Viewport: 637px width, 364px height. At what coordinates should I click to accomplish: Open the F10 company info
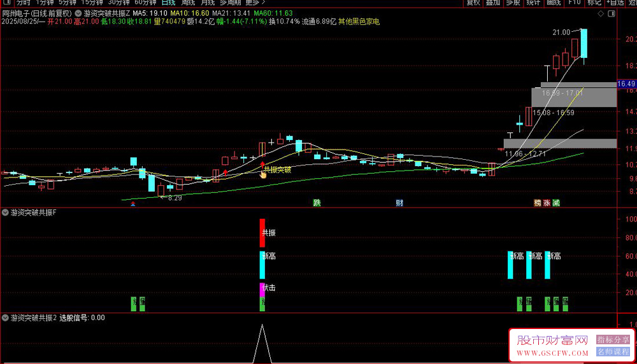coord(574,3)
